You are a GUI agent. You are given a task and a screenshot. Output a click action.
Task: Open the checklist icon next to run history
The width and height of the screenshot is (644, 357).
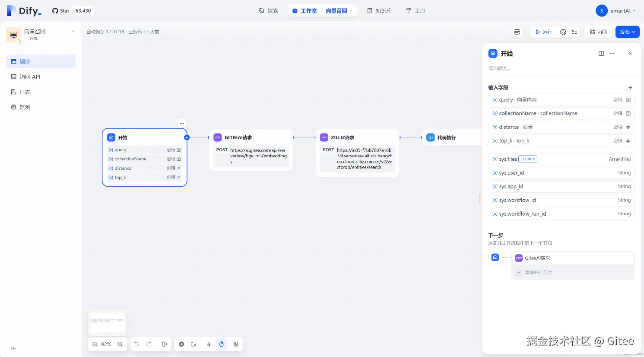[574, 32]
